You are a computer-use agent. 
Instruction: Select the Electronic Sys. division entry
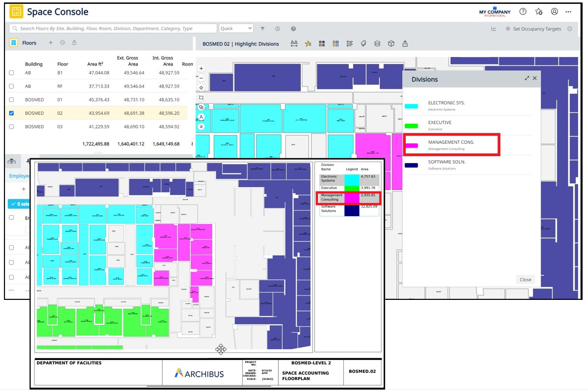pyautogui.click(x=446, y=105)
